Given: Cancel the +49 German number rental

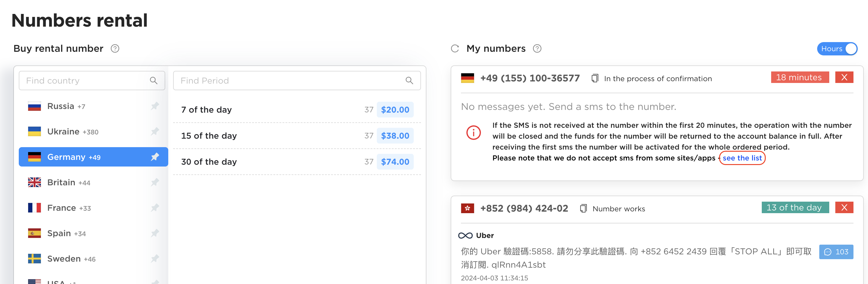Looking at the screenshot, I should click(844, 77).
